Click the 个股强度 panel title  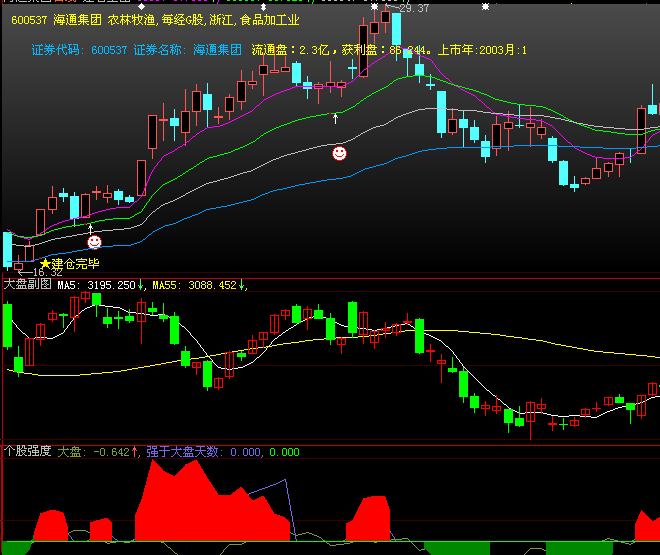click(28, 451)
